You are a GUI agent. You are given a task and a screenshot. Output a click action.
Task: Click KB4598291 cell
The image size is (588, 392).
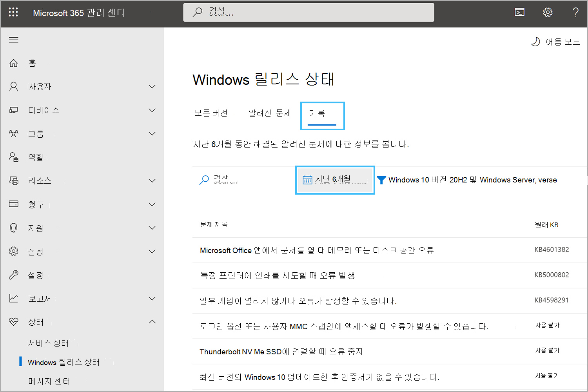coord(552,300)
